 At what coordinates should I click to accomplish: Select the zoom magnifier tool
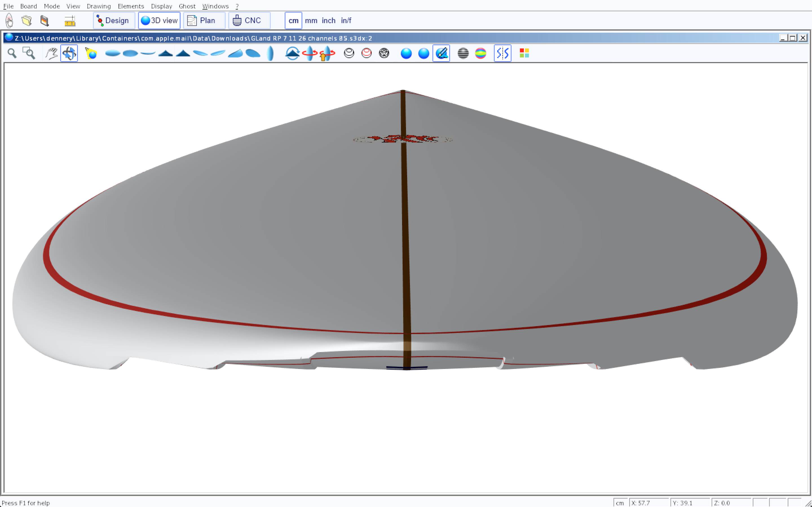click(12, 53)
